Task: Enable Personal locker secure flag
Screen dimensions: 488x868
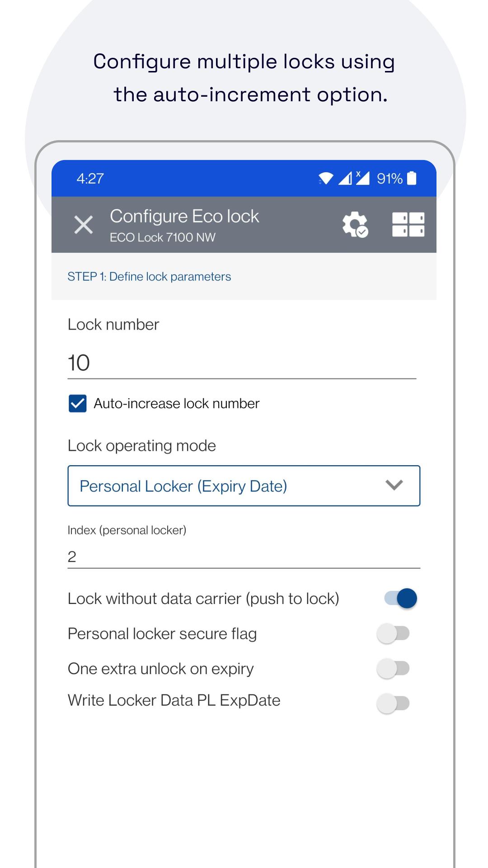Action: [x=393, y=633]
